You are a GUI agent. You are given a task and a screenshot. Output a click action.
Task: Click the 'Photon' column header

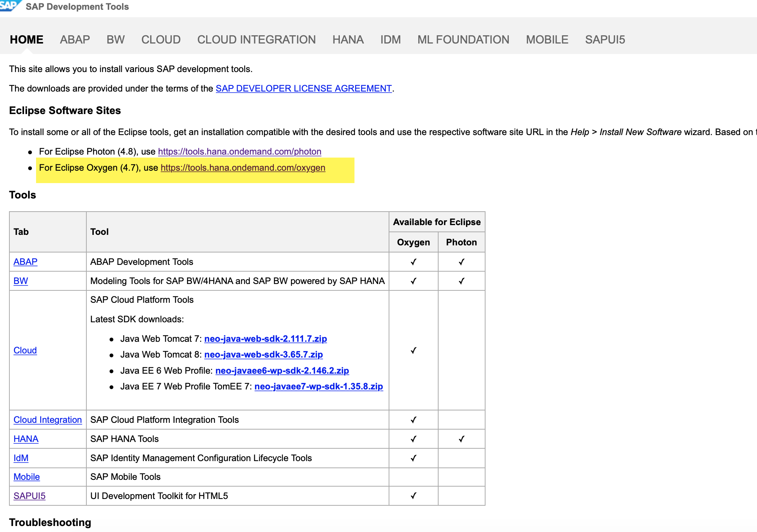pyautogui.click(x=461, y=242)
